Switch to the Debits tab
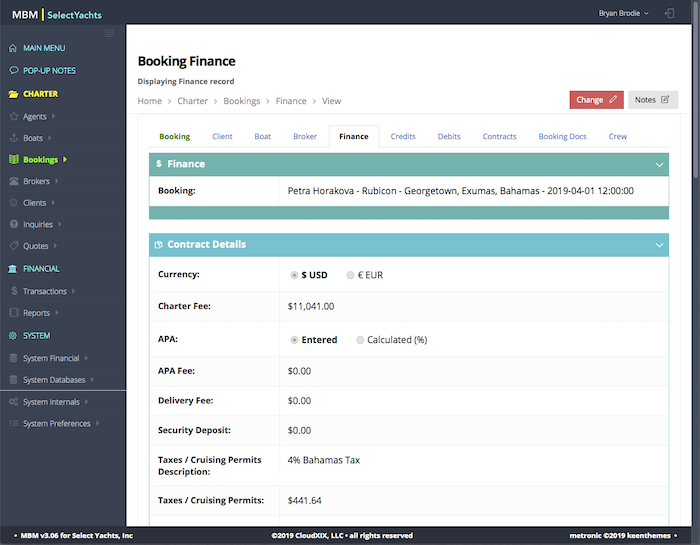This screenshot has height=545, width=700. pyautogui.click(x=449, y=136)
